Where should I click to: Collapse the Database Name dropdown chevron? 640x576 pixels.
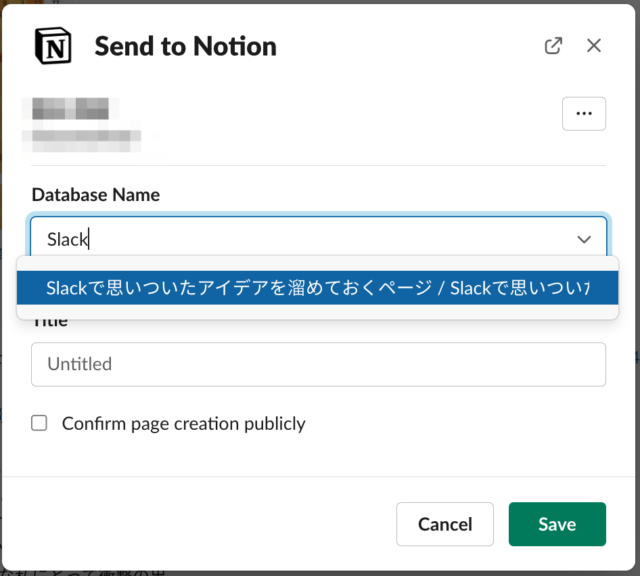[x=584, y=239]
